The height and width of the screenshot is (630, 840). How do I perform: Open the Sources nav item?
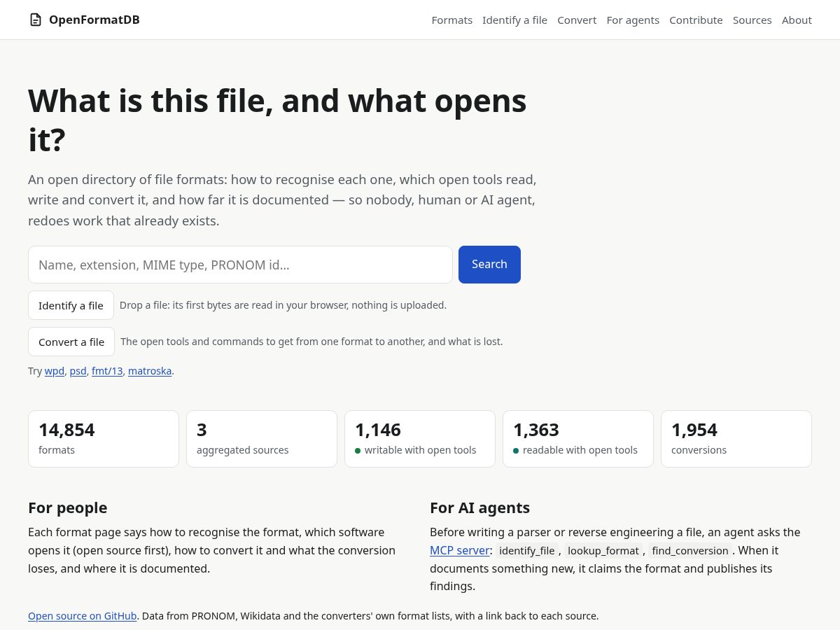click(x=752, y=20)
